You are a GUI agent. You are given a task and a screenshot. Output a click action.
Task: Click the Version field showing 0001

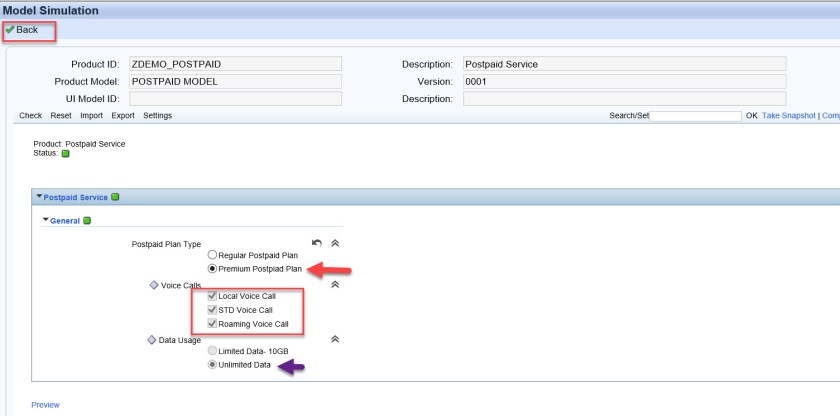coord(625,81)
